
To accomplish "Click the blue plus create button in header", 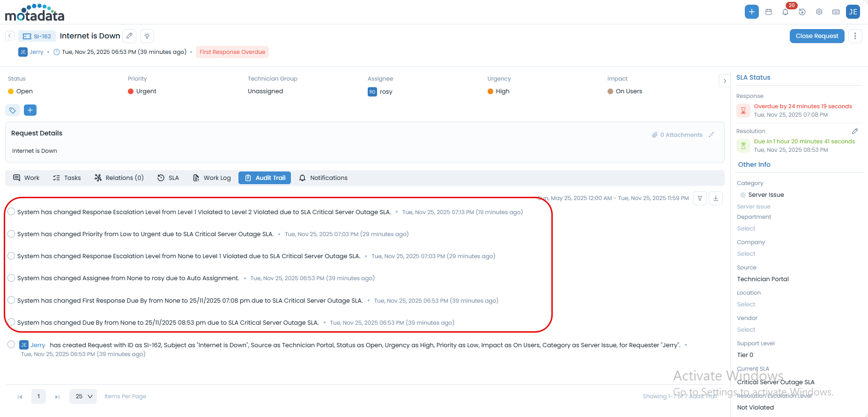I will [751, 12].
